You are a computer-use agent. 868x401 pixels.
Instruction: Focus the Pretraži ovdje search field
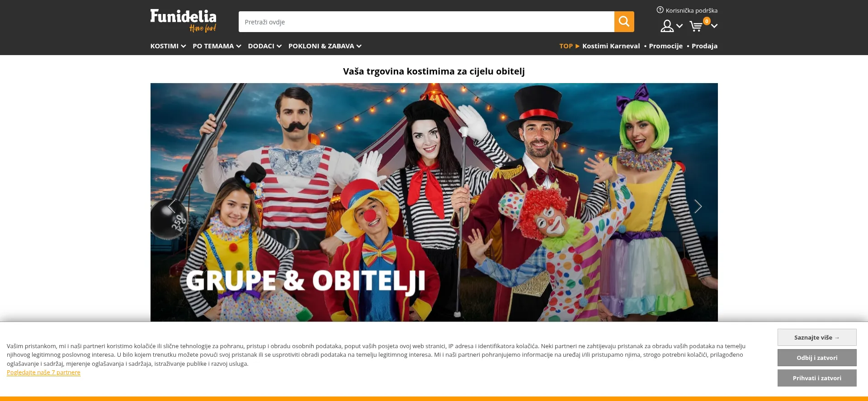(x=426, y=22)
